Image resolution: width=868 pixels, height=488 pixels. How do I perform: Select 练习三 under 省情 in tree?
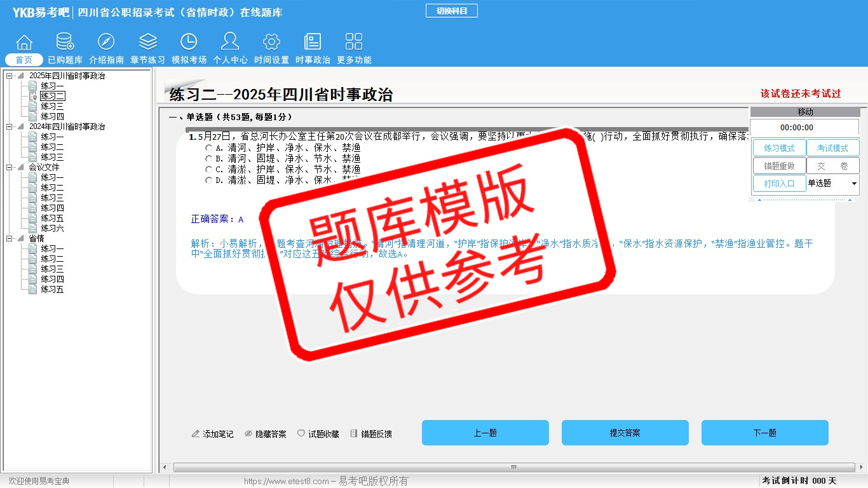[52, 269]
